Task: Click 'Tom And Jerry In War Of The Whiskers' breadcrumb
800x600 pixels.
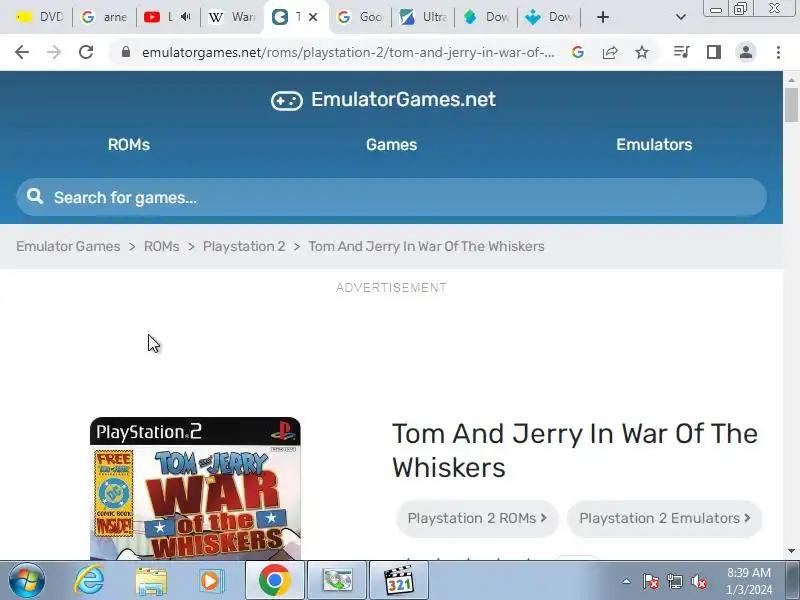Action: [426, 246]
